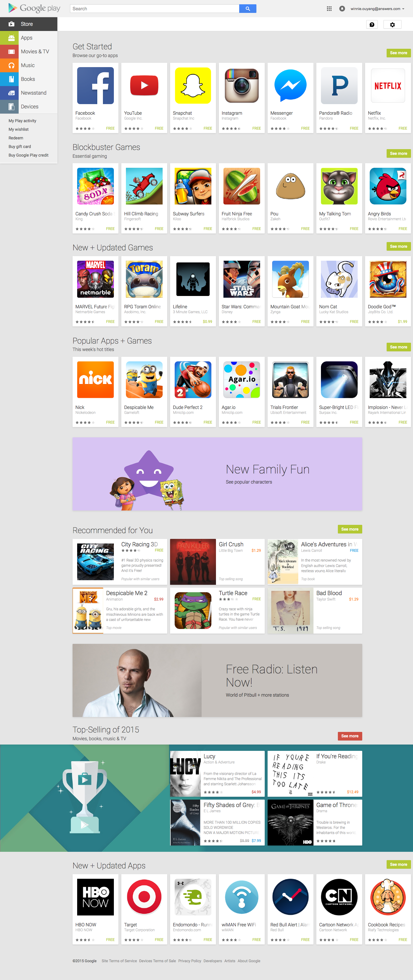The image size is (413, 980).
Task: Click See more for Top-Selling of 2015
Action: click(350, 736)
